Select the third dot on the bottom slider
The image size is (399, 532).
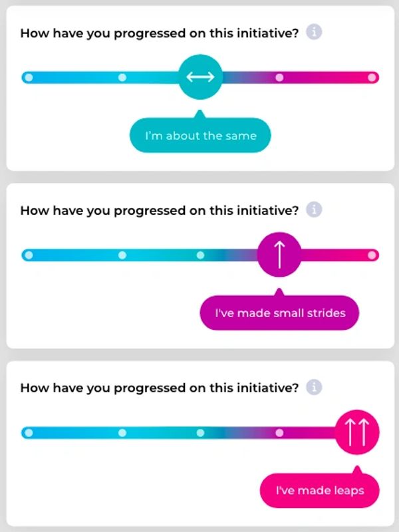click(200, 433)
